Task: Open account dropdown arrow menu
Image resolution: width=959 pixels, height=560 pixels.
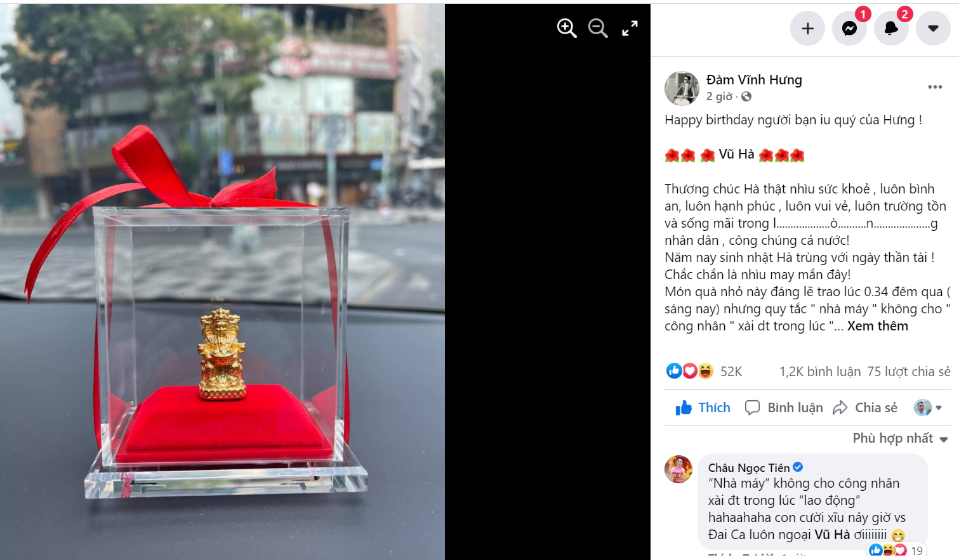Action: [x=933, y=29]
